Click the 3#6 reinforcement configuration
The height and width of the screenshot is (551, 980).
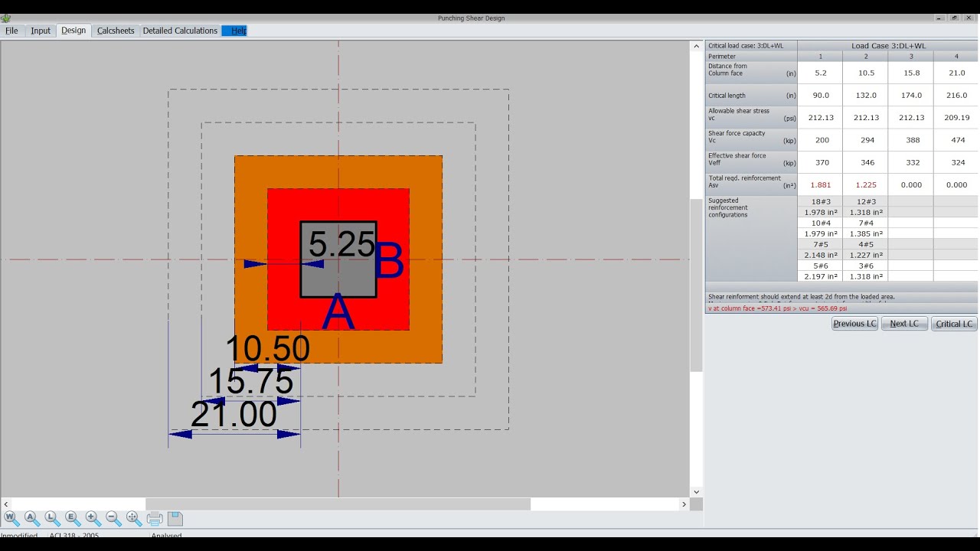point(866,266)
